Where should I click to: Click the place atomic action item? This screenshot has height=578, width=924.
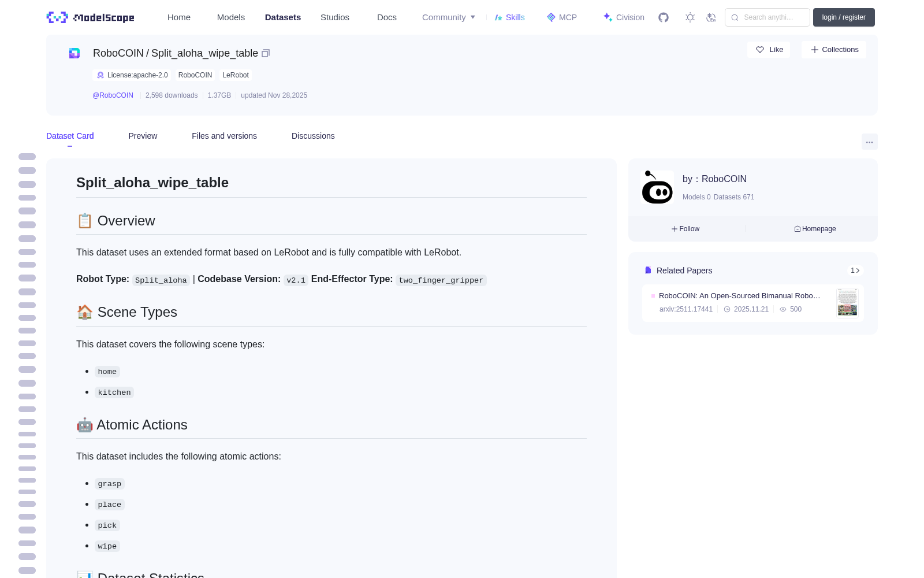click(x=110, y=505)
